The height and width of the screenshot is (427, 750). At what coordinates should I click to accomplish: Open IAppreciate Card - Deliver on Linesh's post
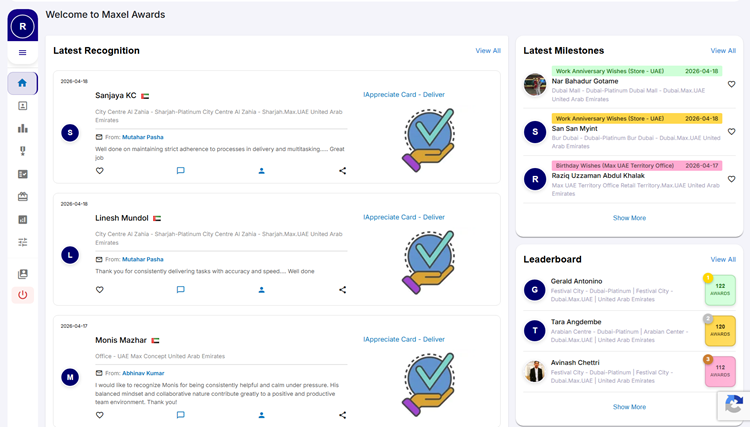pyautogui.click(x=404, y=217)
